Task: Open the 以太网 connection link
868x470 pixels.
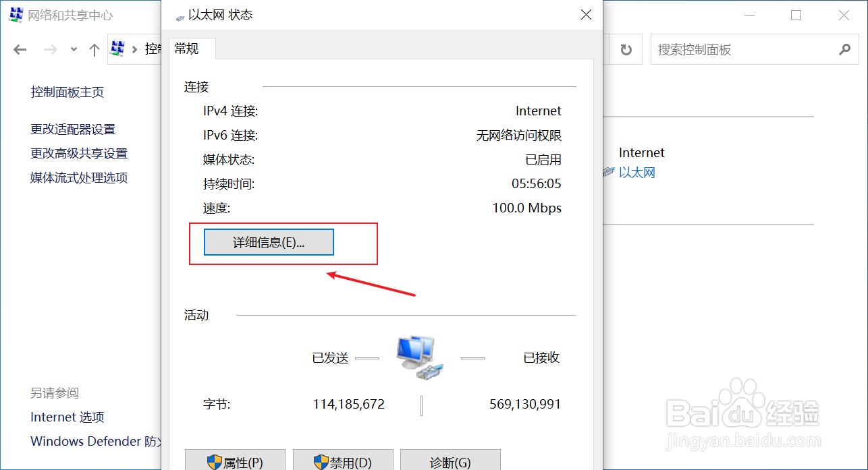Action: click(x=636, y=172)
